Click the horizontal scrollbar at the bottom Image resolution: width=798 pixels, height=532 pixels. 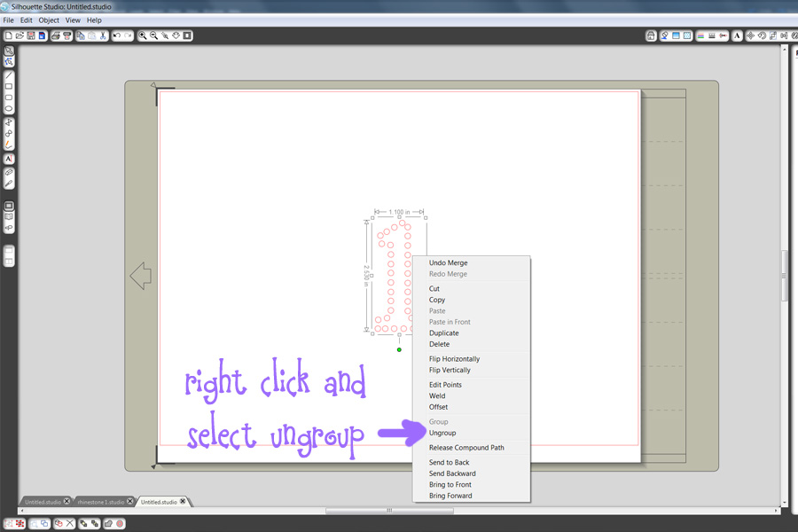tap(390, 511)
